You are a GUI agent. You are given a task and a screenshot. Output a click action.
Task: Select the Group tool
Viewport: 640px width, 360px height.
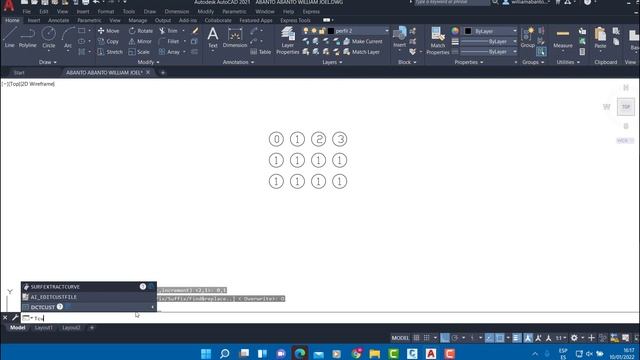527,38
